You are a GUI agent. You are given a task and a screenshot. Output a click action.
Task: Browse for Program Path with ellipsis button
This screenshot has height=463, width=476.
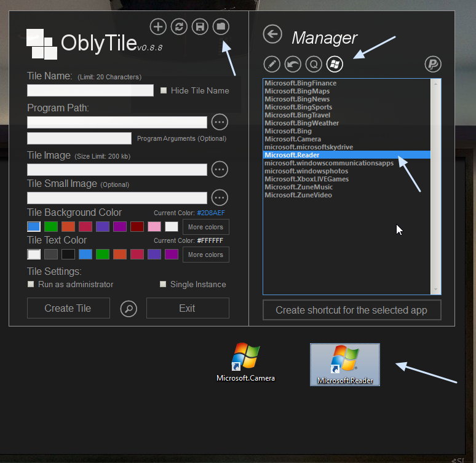[x=220, y=122]
